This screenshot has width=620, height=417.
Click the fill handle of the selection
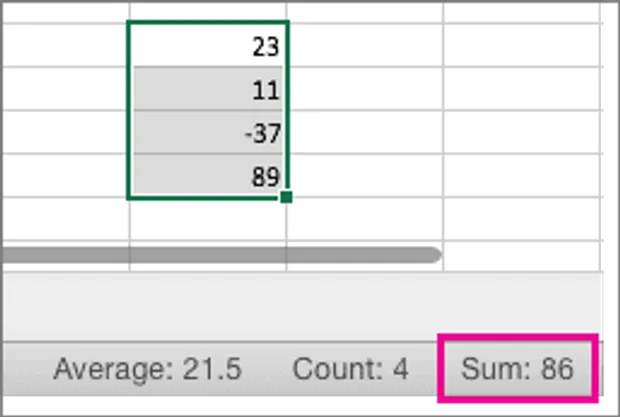pos(286,197)
